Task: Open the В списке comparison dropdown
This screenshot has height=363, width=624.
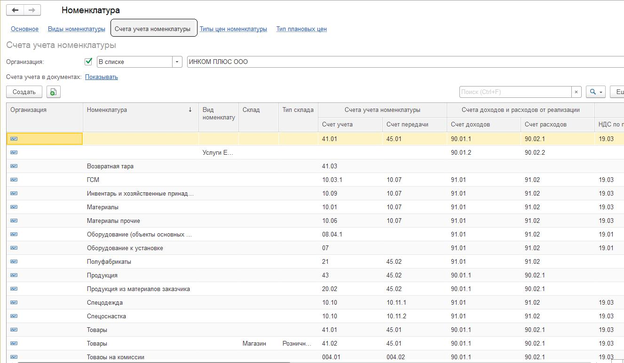Action: [177, 62]
